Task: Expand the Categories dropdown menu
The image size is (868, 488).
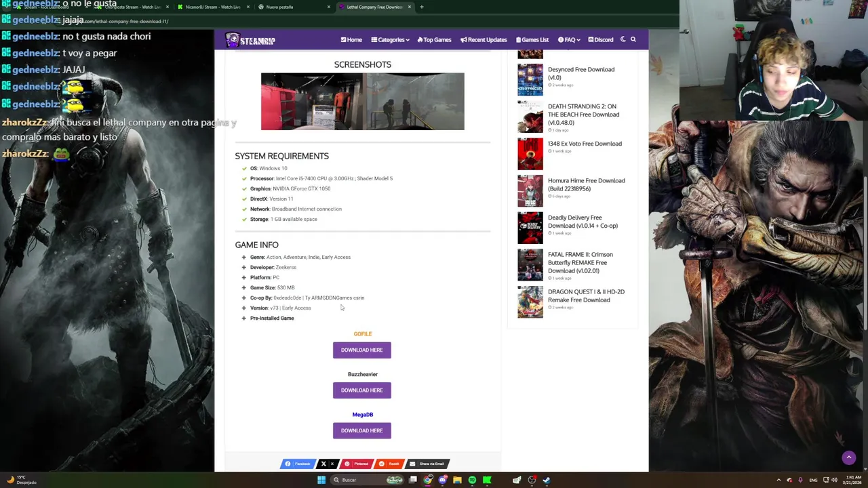Action: coord(390,40)
